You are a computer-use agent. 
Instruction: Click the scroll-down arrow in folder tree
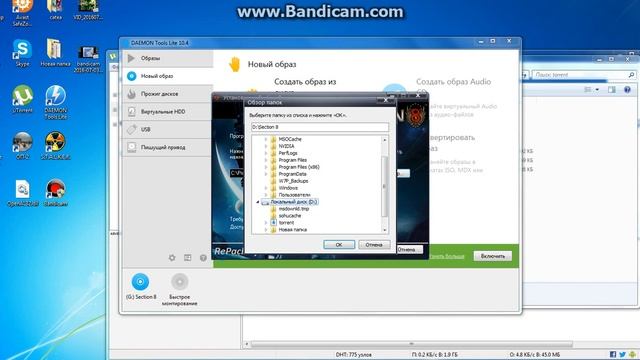click(384, 230)
